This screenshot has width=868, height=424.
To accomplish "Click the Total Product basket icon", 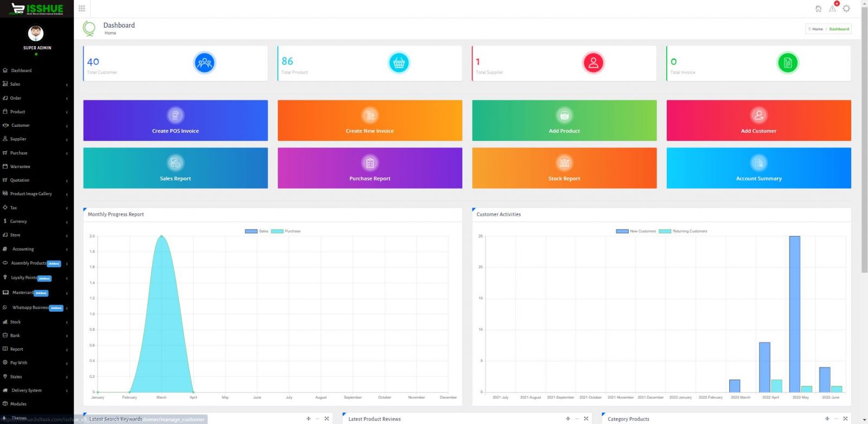I will [x=399, y=63].
